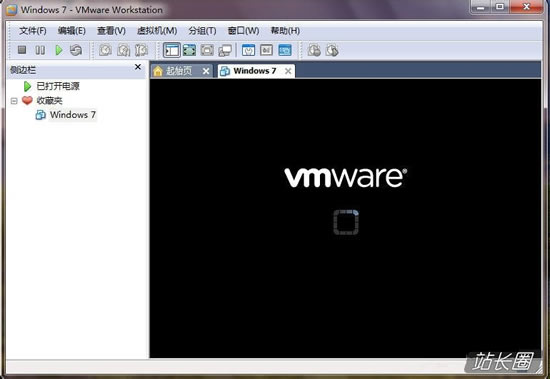Click the VMware logo in VM console
The image size is (550, 379).
pos(346,177)
